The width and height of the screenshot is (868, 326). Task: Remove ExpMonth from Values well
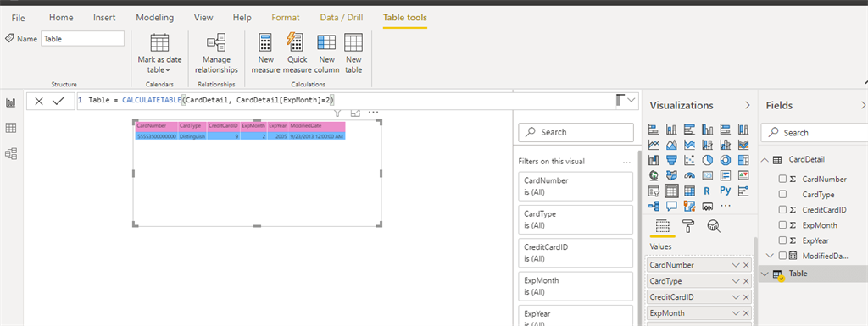pos(746,312)
